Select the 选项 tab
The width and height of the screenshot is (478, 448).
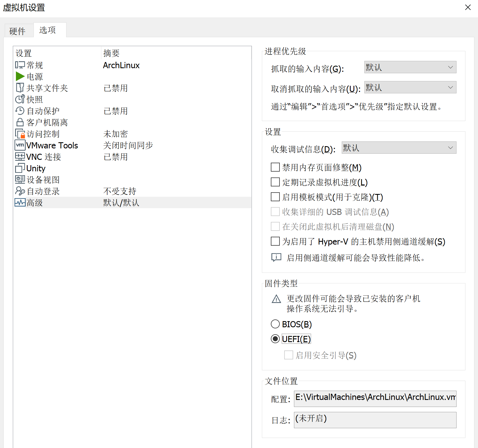(48, 30)
